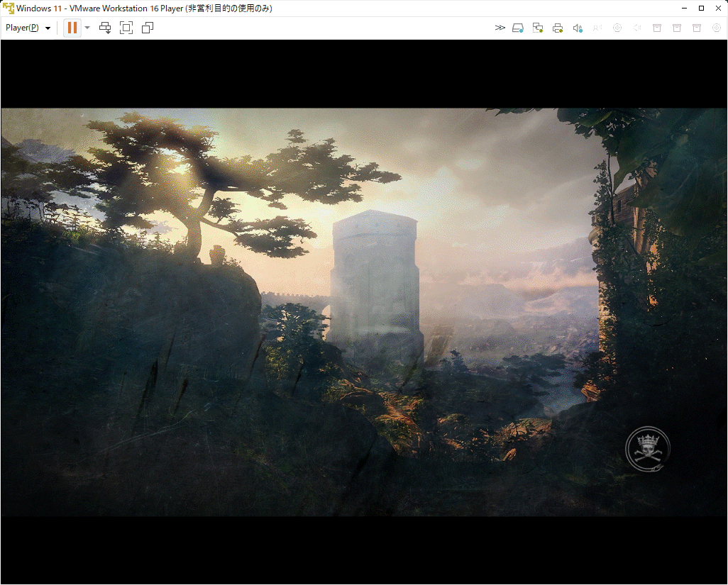This screenshot has width=728, height=585.
Task: Switch to Unity mode icon
Action: [x=148, y=28]
